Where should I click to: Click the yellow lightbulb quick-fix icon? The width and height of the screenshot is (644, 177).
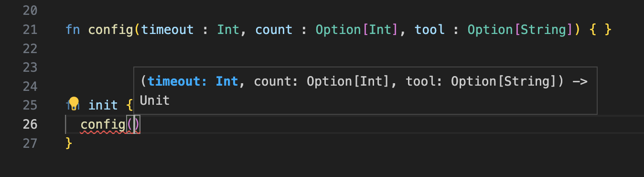74,103
